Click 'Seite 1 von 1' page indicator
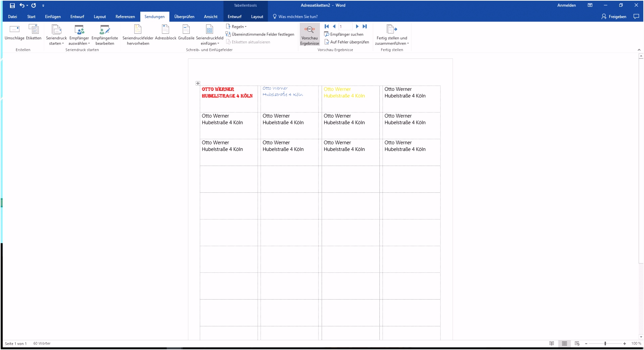 click(x=16, y=344)
